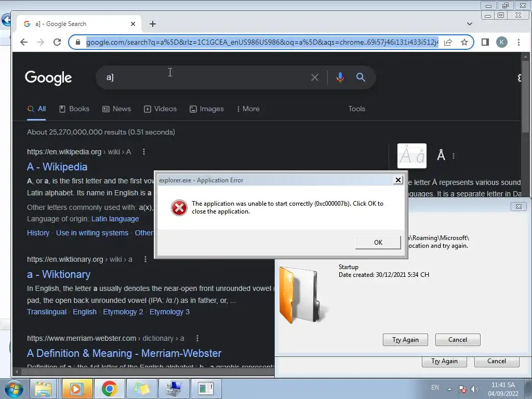532x399 pixels.
Task: Open the 'a - Wiktionary' result
Action: click(x=59, y=274)
